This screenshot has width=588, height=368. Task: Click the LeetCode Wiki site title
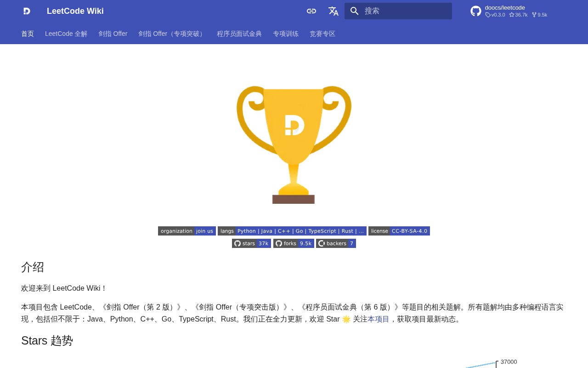point(75,11)
